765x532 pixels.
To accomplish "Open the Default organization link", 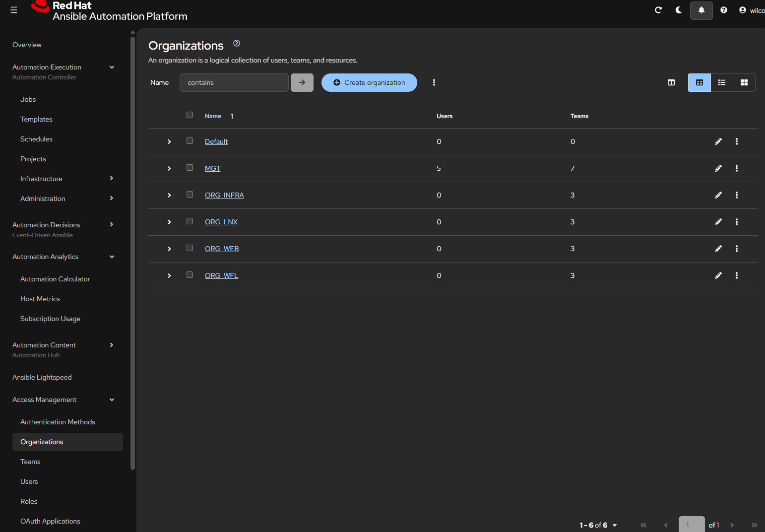I will (x=216, y=141).
